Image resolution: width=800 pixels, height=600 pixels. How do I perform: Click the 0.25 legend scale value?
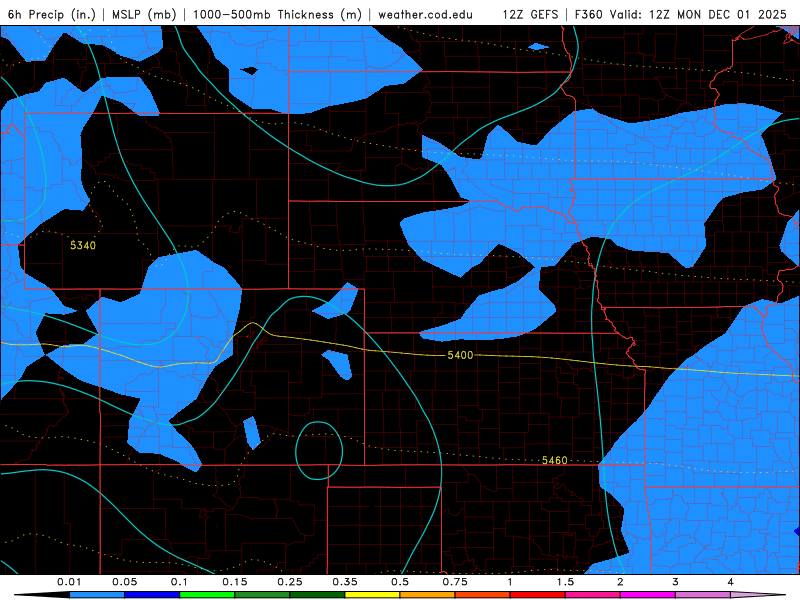[290, 582]
